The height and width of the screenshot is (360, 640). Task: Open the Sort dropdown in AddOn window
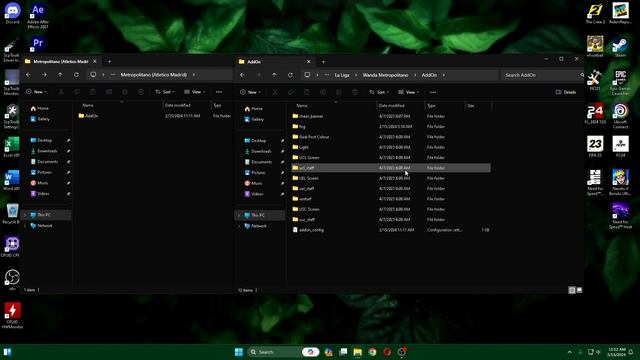(379, 92)
